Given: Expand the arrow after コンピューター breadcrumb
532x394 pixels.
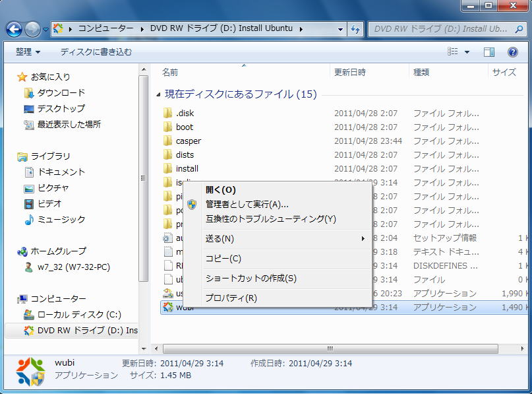Looking at the screenshot, I should (142, 29).
